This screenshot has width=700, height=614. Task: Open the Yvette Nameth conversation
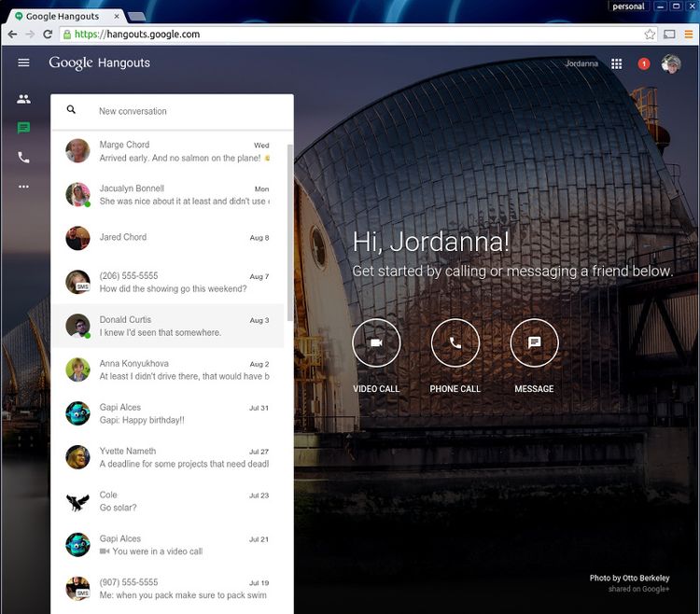coord(168,457)
